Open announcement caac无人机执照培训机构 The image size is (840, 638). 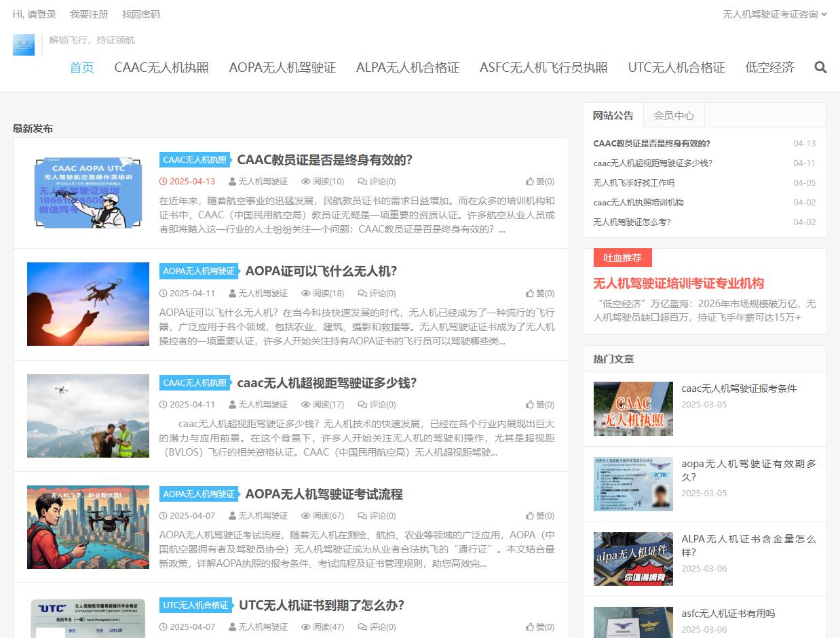(638, 203)
